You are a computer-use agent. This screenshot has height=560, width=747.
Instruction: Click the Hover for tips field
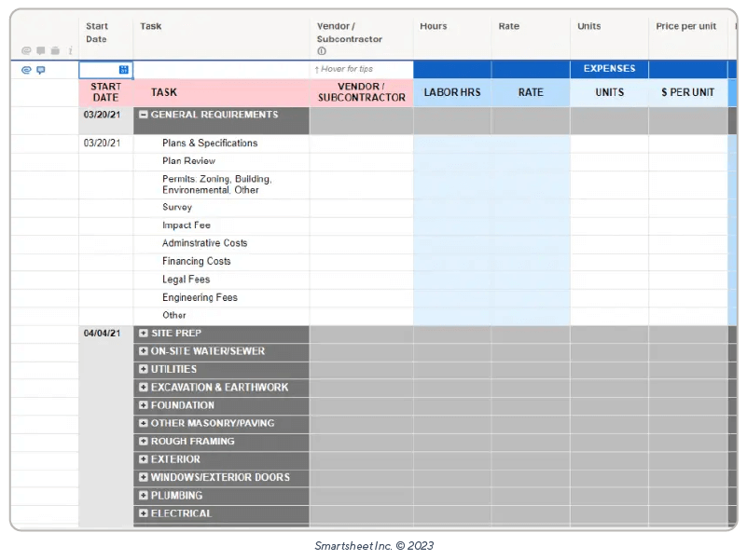pos(360,69)
